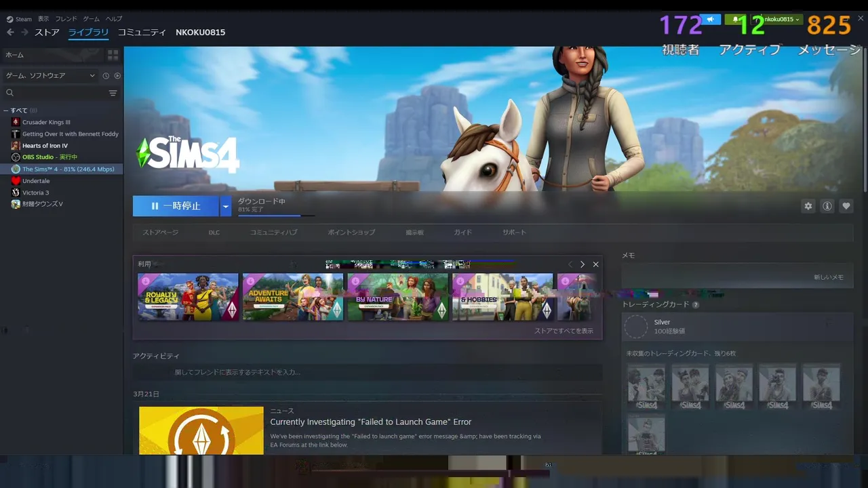Open recent activity clock filter

pos(106,76)
